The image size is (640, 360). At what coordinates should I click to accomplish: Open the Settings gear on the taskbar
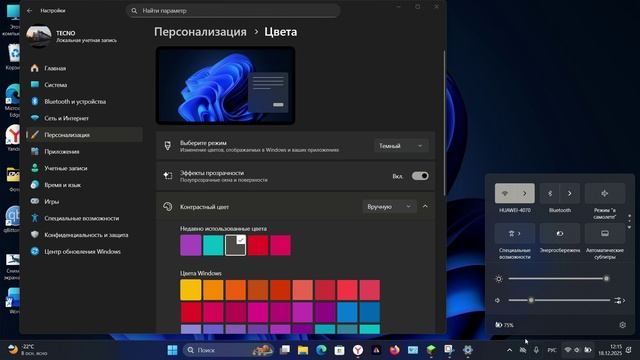[x=467, y=350]
